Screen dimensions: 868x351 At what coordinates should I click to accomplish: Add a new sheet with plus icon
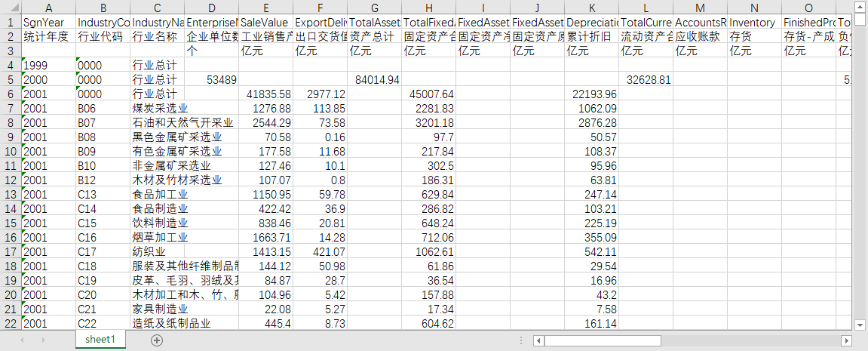[157, 340]
